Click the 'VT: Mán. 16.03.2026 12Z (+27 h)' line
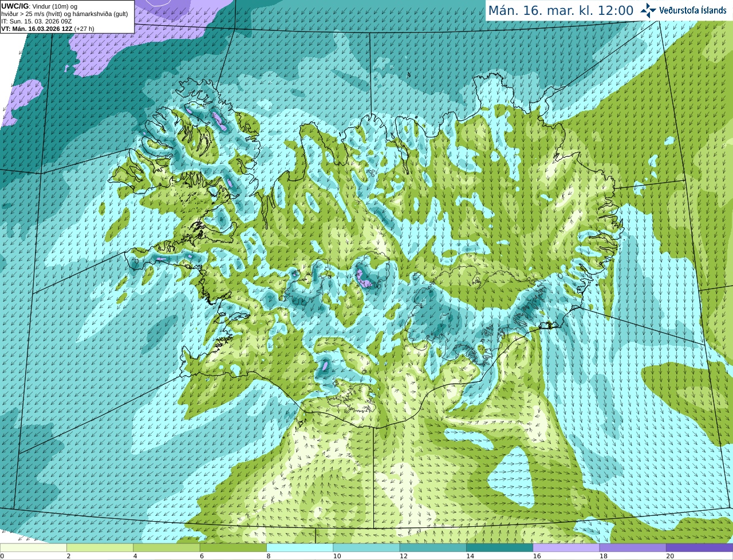 (48, 29)
